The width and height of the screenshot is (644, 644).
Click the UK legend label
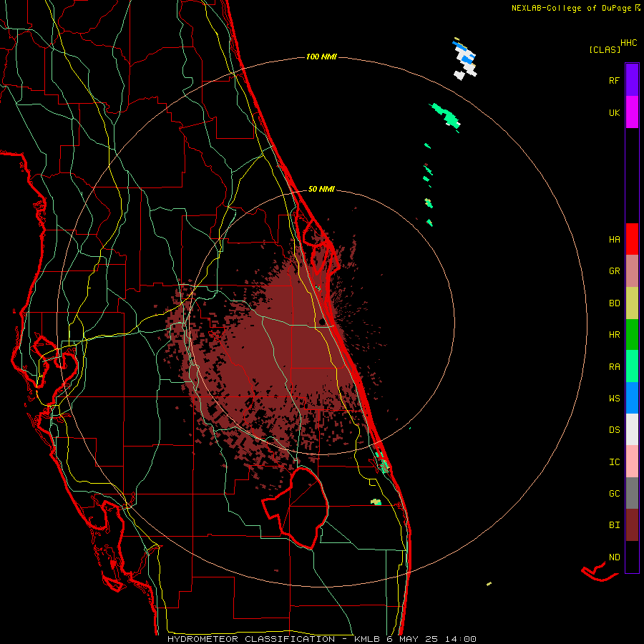click(x=614, y=112)
